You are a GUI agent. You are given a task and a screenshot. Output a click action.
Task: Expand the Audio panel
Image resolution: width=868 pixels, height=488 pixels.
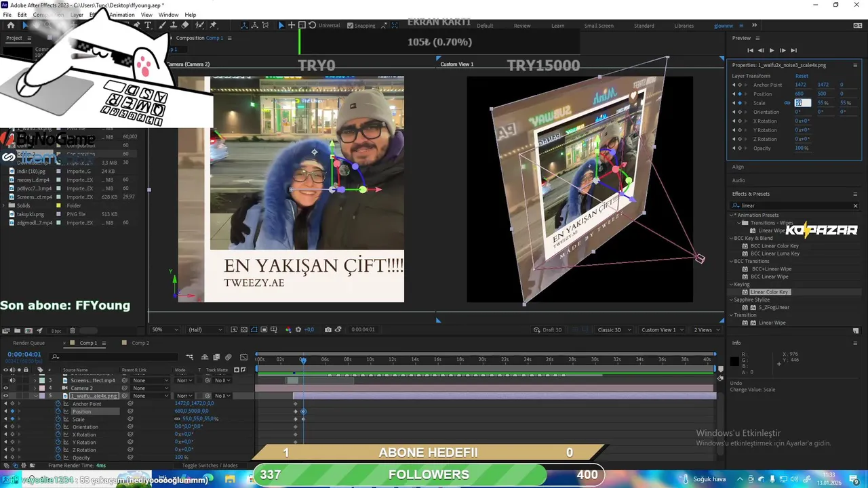pos(738,180)
